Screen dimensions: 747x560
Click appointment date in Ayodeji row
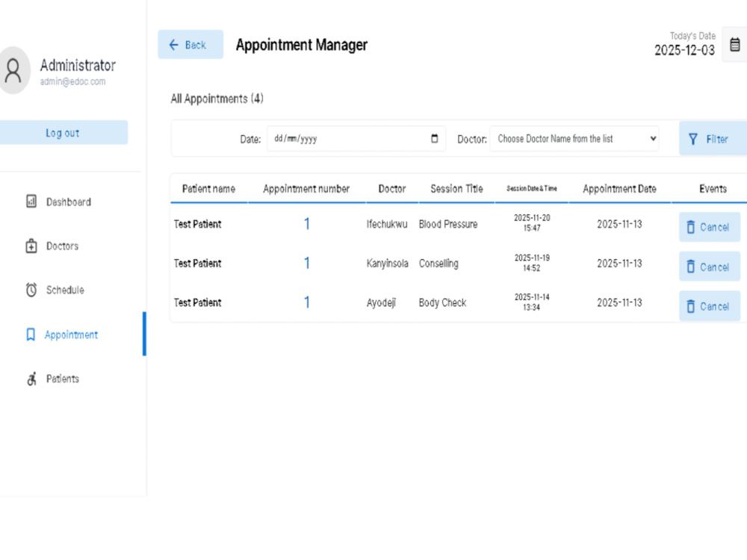pyautogui.click(x=619, y=302)
